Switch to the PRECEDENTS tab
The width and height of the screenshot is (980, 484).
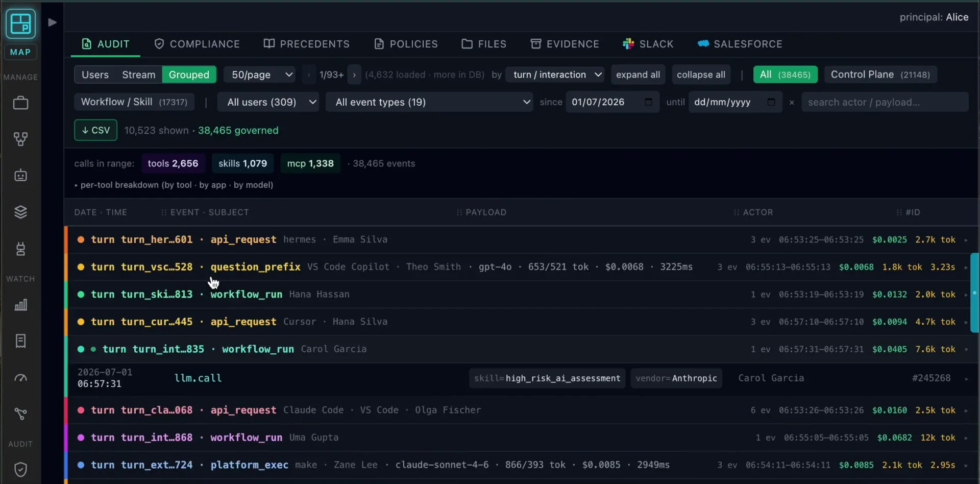(307, 44)
